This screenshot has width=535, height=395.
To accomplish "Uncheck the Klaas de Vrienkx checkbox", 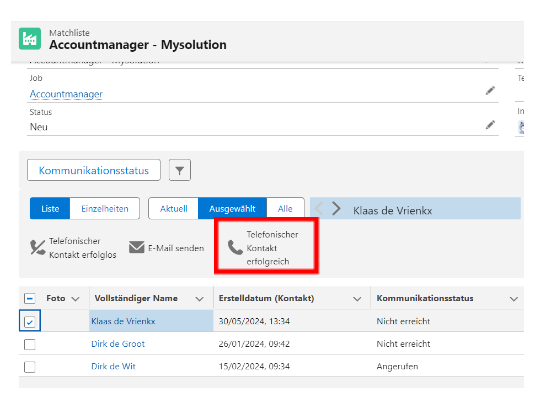I will pyautogui.click(x=30, y=321).
